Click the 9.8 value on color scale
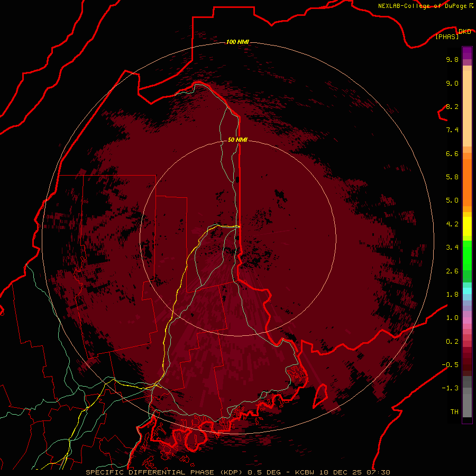476x476 pixels. click(x=452, y=59)
